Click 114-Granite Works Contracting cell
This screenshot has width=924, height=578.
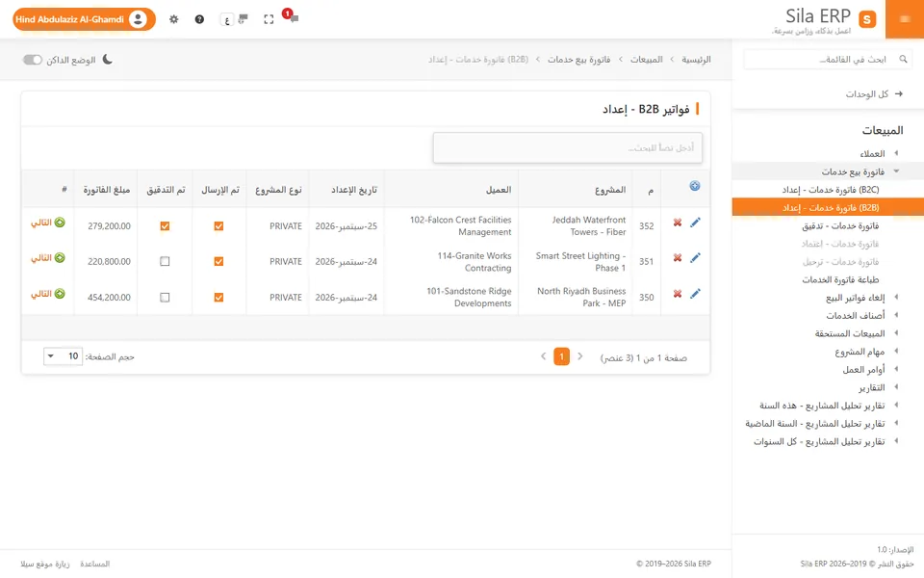point(451,261)
